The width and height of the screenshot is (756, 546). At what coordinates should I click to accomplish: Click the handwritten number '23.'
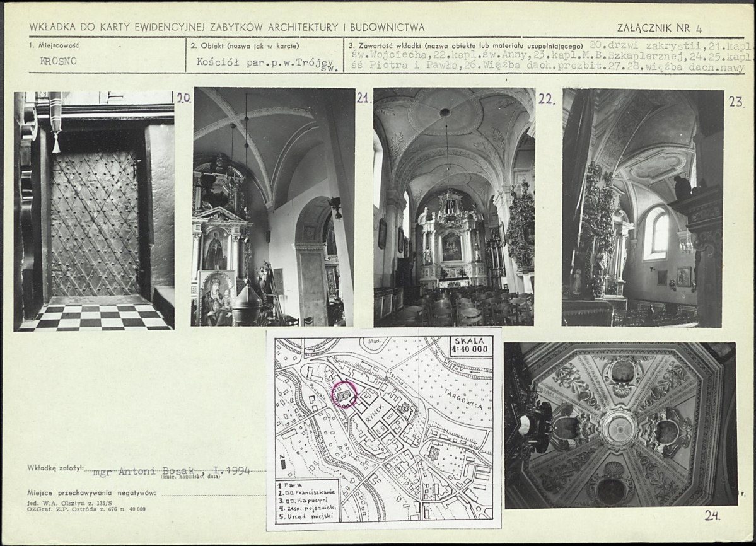click(x=736, y=102)
